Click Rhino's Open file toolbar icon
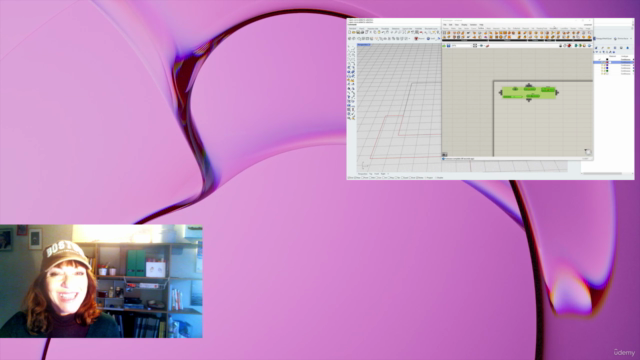This screenshot has height=360, width=640. tap(353, 32)
